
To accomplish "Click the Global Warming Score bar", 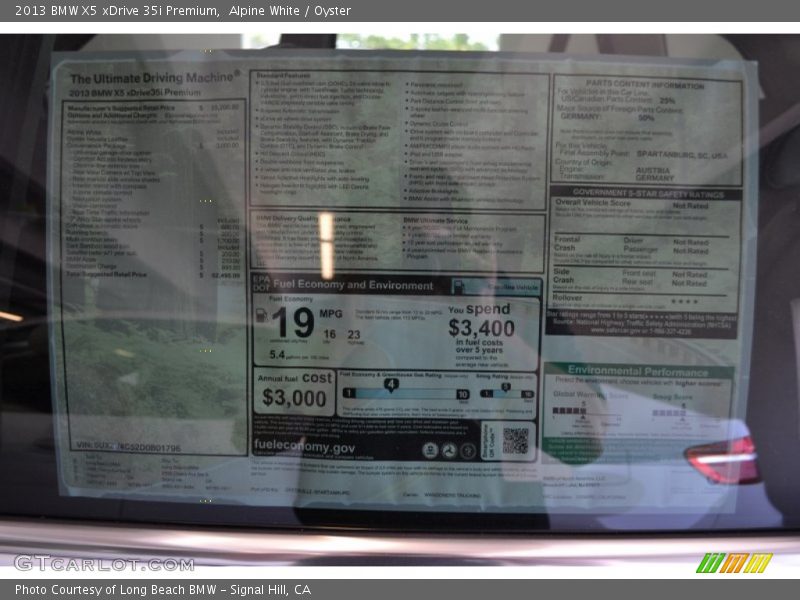I will coord(569,411).
